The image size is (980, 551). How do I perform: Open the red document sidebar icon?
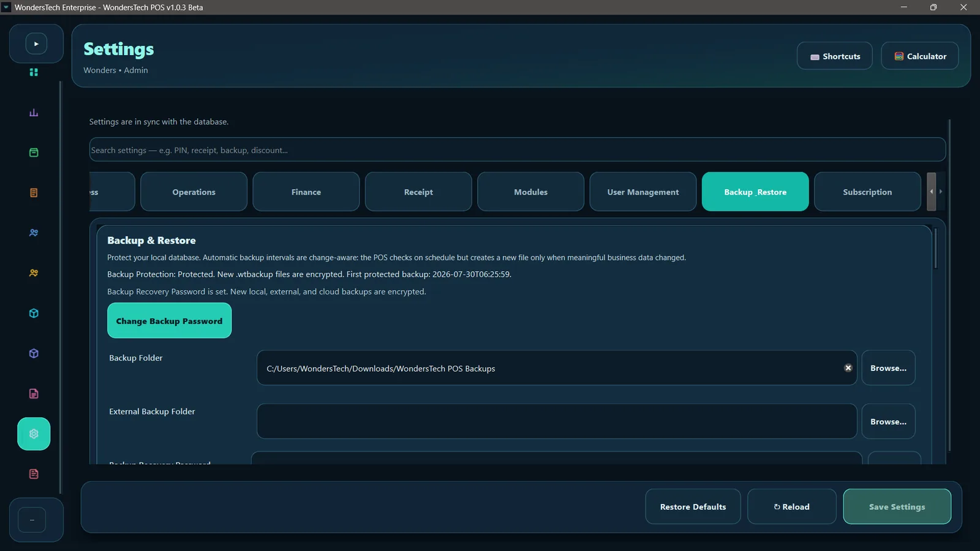tap(34, 474)
